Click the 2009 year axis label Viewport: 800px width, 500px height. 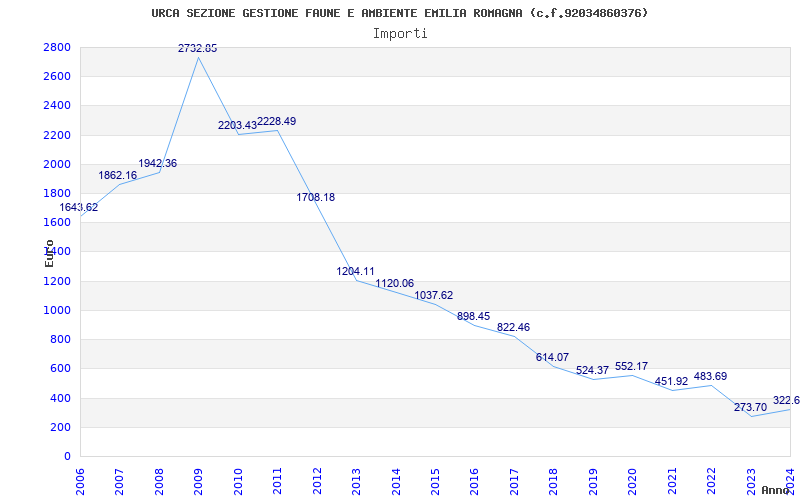point(198,482)
